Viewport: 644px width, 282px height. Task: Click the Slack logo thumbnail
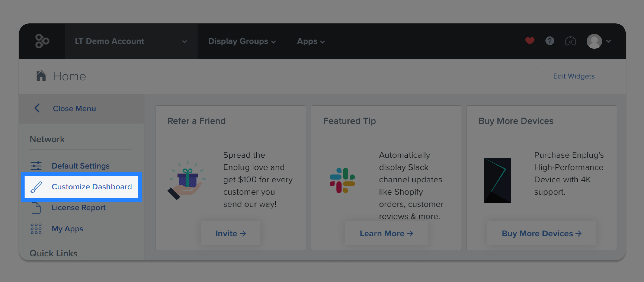tap(342, 180)
